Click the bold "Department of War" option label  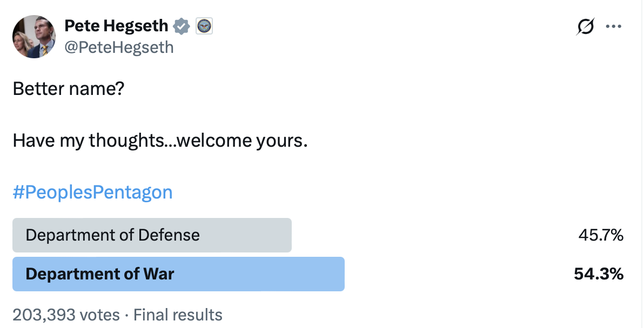pos(100,274)
